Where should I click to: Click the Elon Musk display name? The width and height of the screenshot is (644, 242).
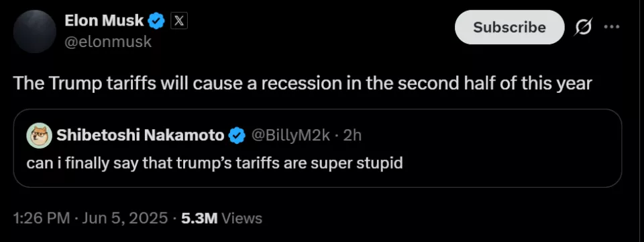pos(104,20)
